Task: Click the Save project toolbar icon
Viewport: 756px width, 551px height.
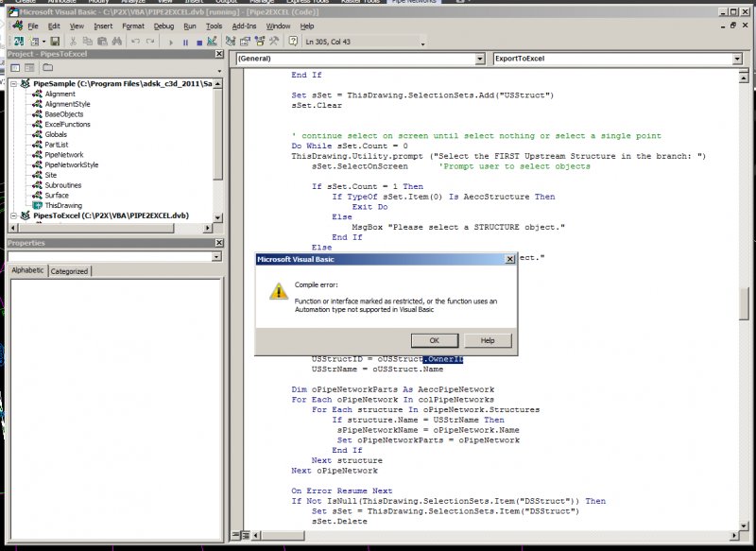Action: pyautogui.click(x=56, y=43)
